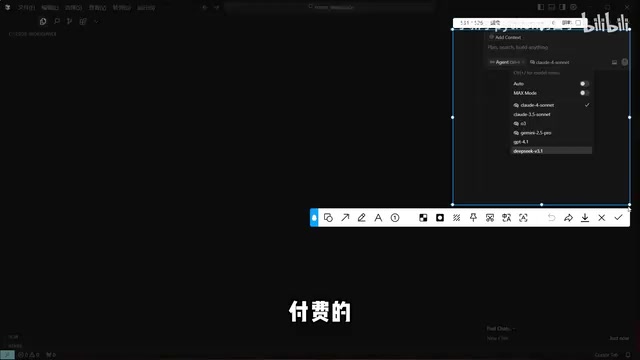Run OCR text recognition icon
The height and width of the screenshot is (360, 640).
pos(523,218)
